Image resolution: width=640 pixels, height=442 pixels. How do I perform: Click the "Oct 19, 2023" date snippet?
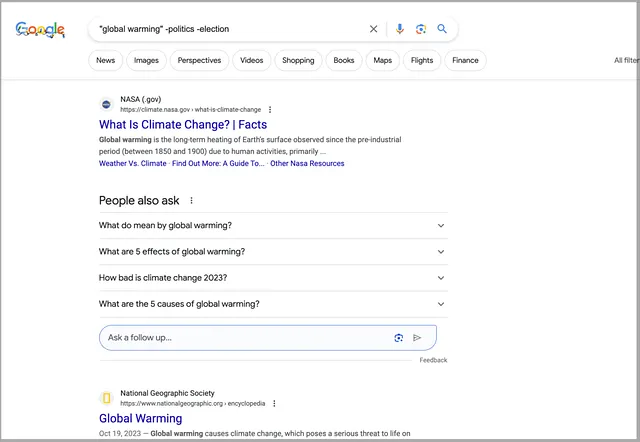[120, 433]
